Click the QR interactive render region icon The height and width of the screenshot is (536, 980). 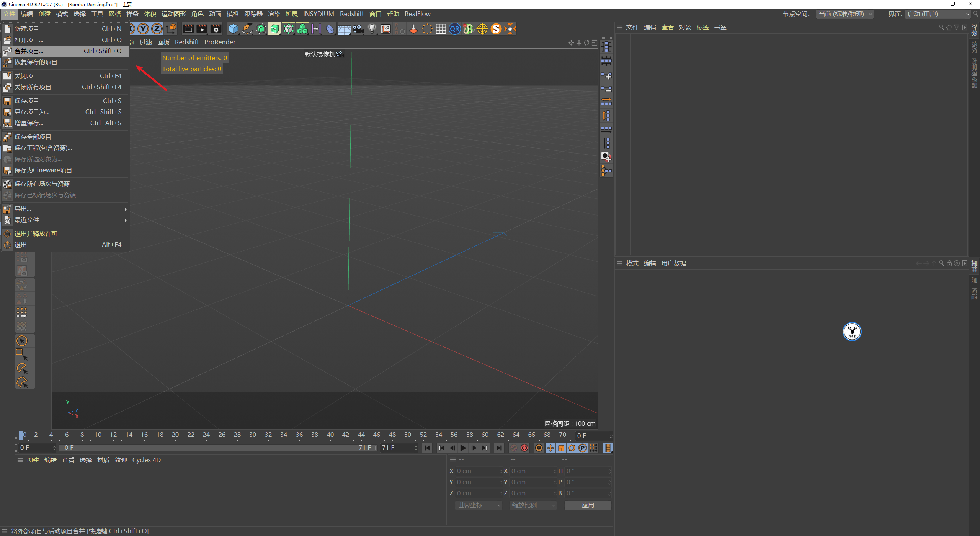[455, 29]
